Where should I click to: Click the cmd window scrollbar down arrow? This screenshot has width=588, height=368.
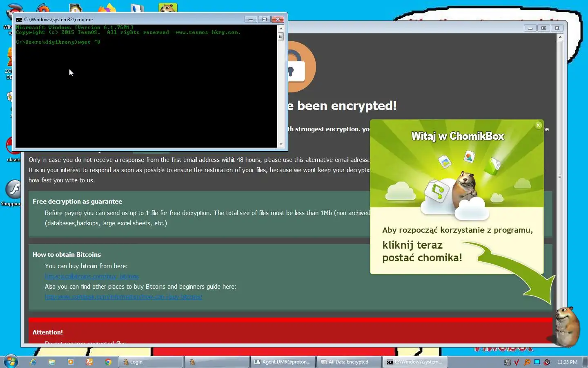click(281, 144)
